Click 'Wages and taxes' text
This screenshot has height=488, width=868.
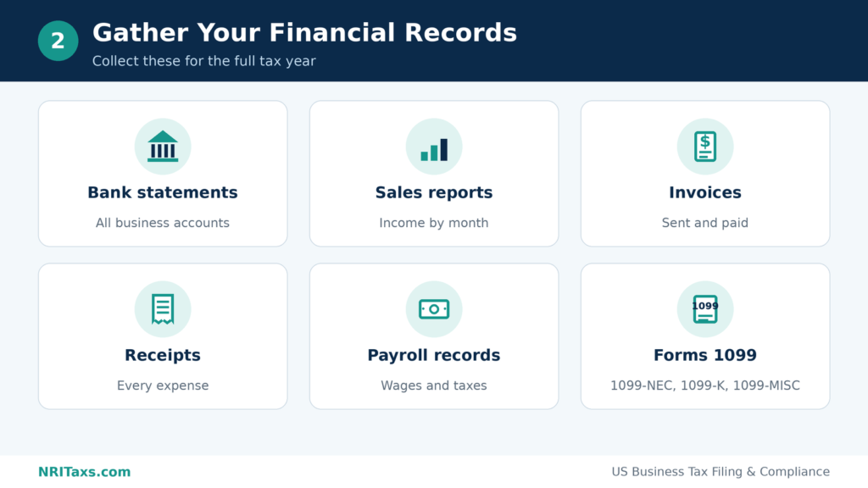coord(434,385)
